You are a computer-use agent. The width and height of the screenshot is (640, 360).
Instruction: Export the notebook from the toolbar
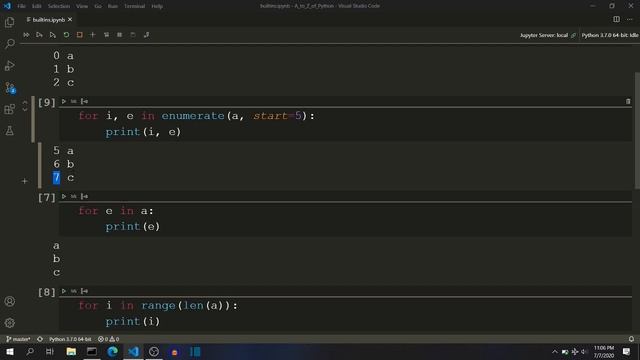[146, 35]
